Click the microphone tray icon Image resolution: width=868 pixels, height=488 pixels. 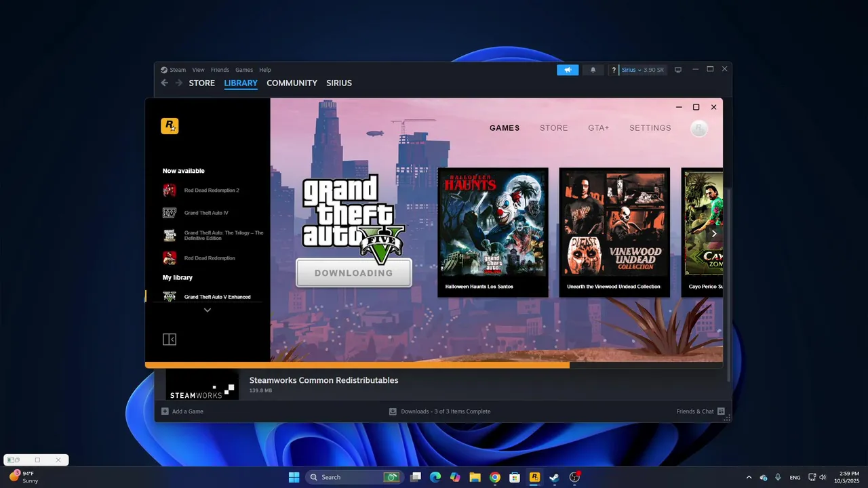778,477
